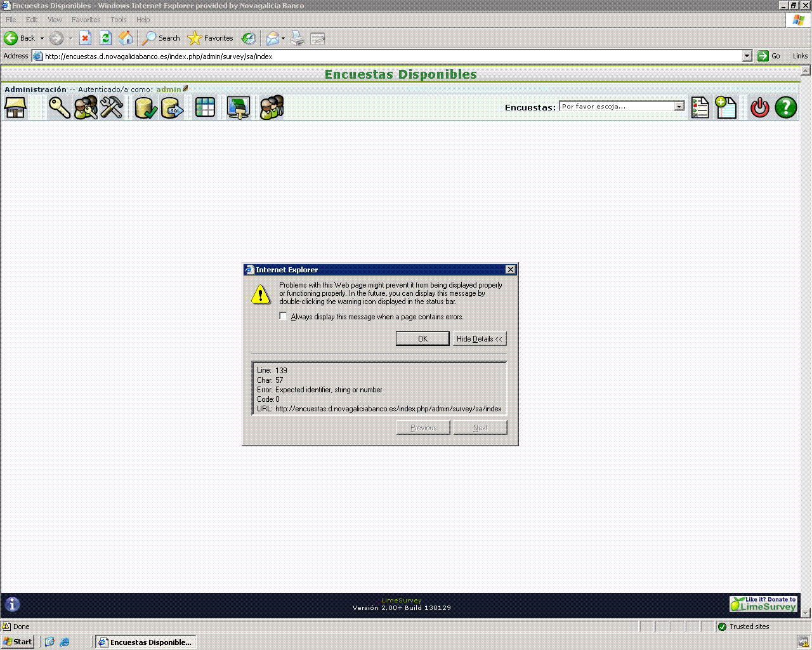Click the Links toolbar label
Viewport: 812px width, 650px height.
tap(800, 56)
